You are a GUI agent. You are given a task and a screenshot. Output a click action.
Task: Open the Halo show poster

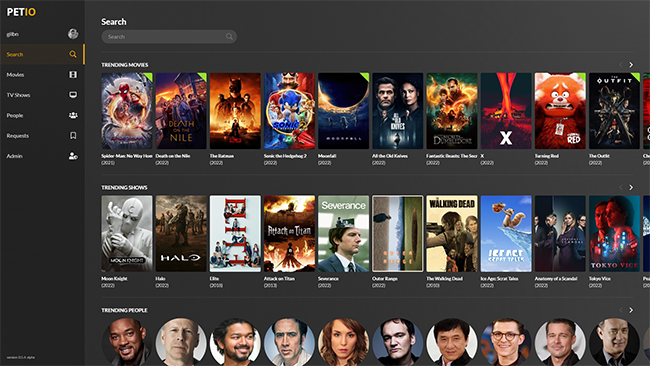coord(181,234)
